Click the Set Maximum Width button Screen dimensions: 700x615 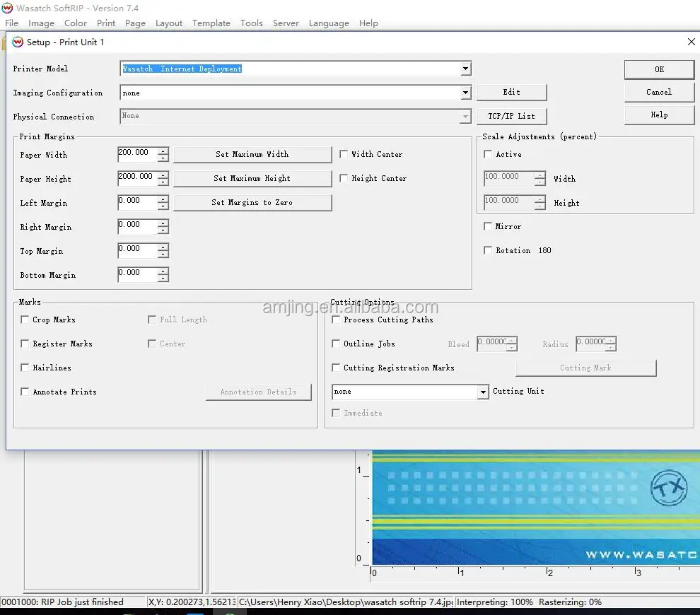tap(252, 155)
